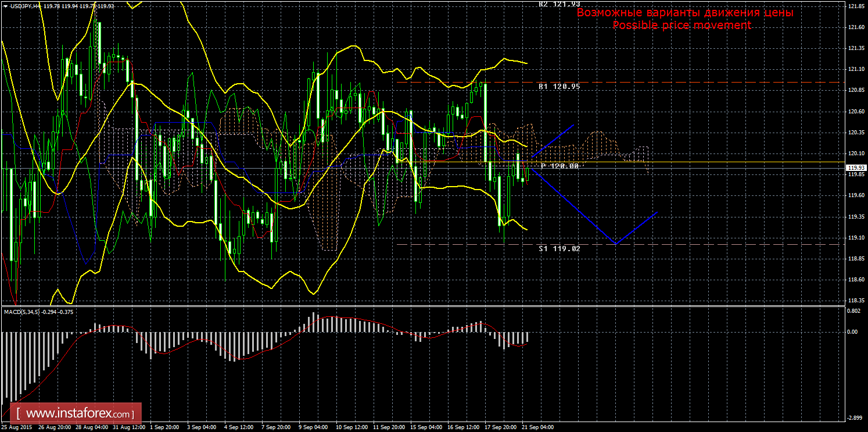Viewport: 868px width, 432px height.
Task: Click the 1 Sep 20:00 time label
Action: (x=165, y=427)
